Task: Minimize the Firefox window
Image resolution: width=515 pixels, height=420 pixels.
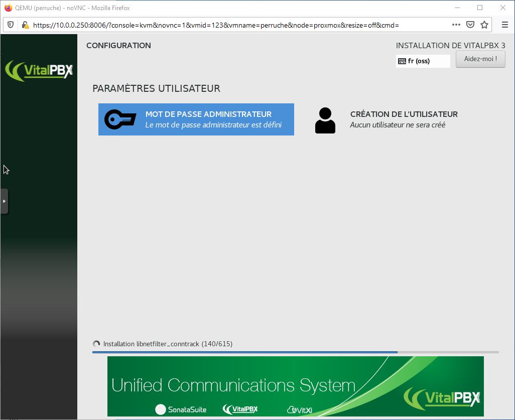Action: 458,8
